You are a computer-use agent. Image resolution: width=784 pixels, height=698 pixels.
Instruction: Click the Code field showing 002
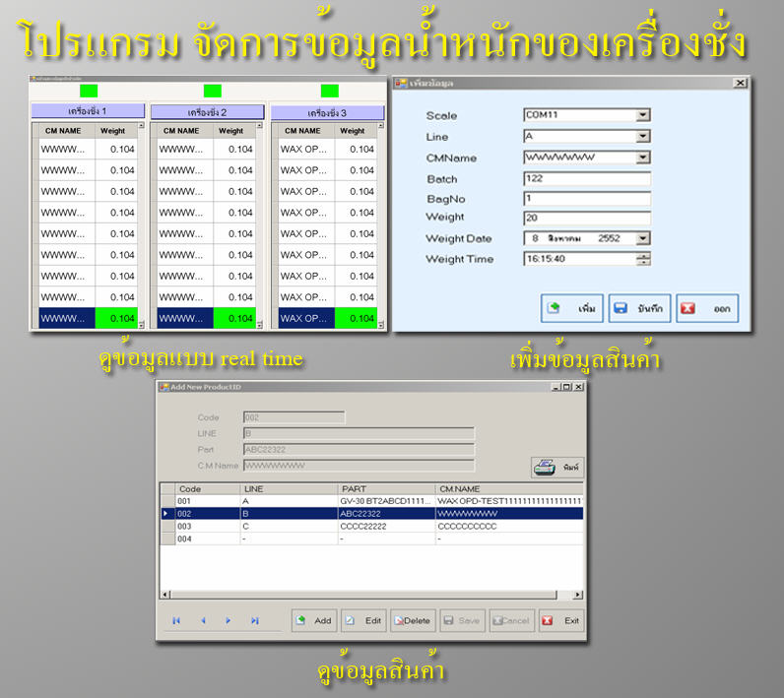click(294, 417)
